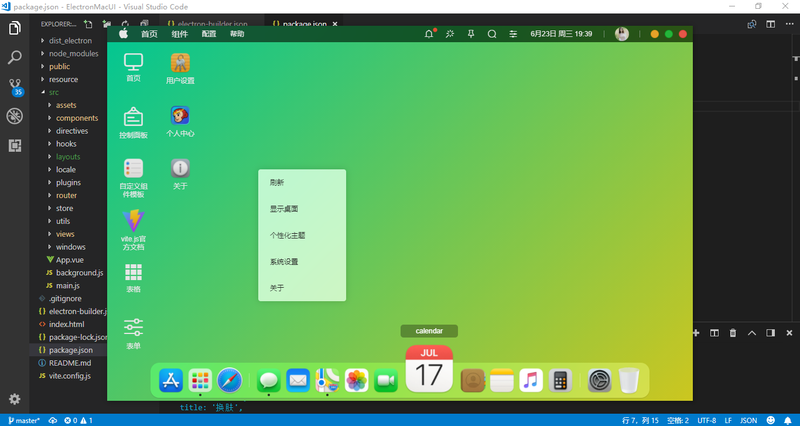Open VS Code Search view

point(15,57)
